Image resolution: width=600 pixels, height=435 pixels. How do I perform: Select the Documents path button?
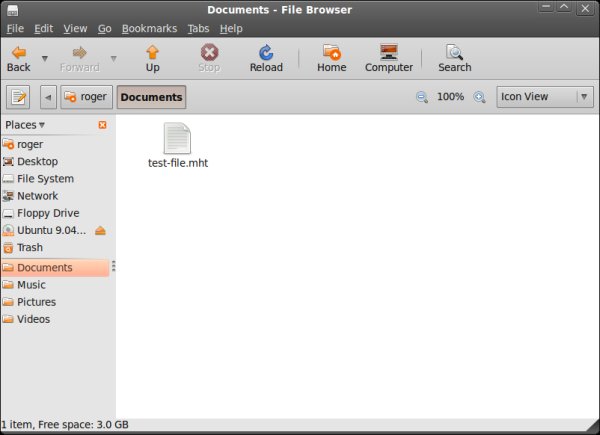coord(152,97)
